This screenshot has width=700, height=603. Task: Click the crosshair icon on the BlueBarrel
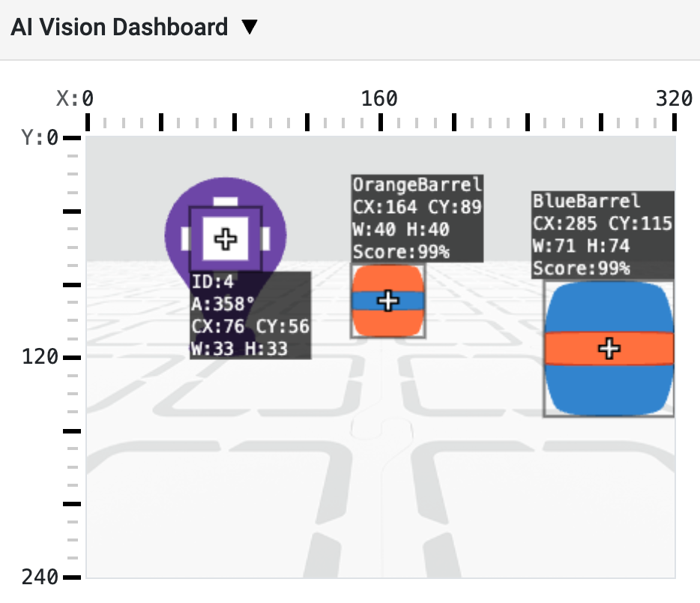point(609,347)
